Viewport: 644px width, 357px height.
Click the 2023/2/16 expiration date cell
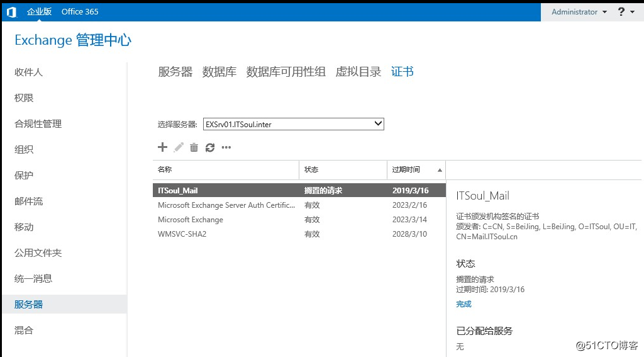409,205
